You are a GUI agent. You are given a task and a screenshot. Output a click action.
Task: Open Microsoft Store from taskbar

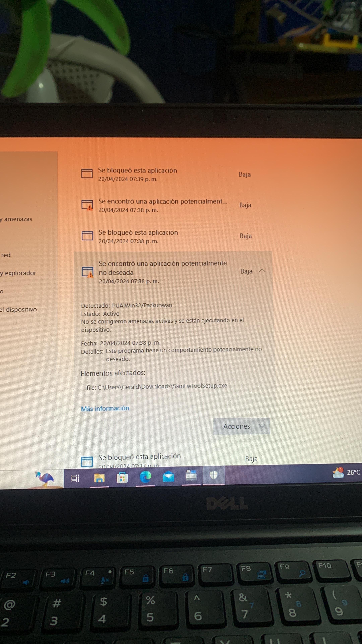122,478
